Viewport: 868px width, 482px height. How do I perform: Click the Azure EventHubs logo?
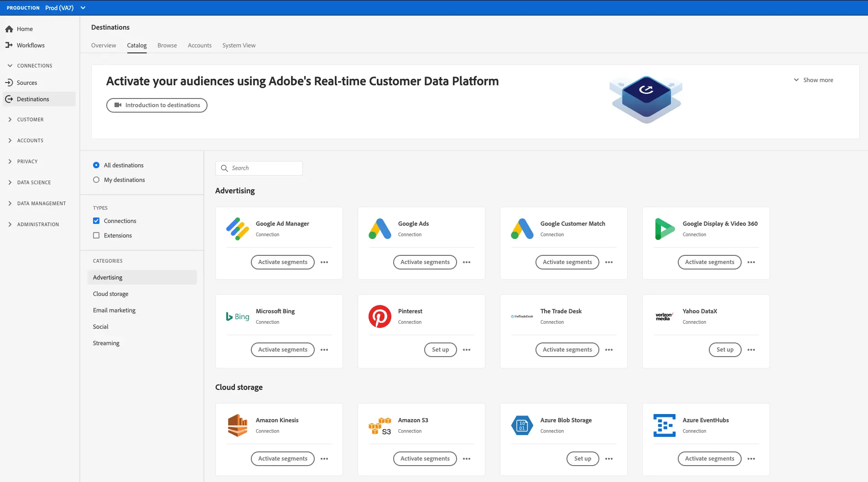(665, 425)
